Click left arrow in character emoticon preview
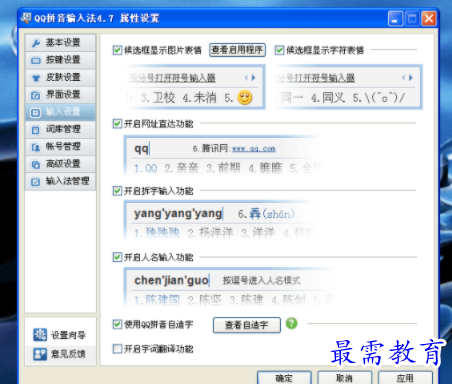Screen dimensions: 452x384 403,78
